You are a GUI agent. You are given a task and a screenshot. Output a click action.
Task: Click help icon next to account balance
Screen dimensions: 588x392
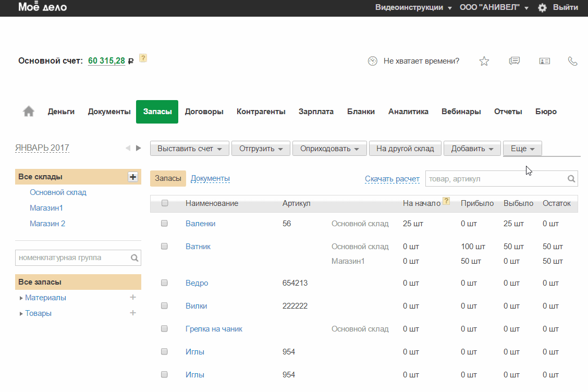[x=143, y=58]
